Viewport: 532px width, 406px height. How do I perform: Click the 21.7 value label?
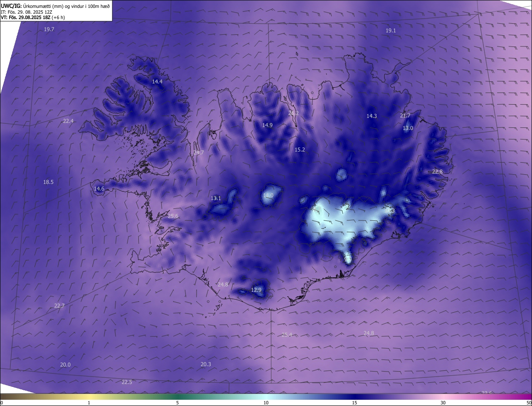[x=405, y=116]
